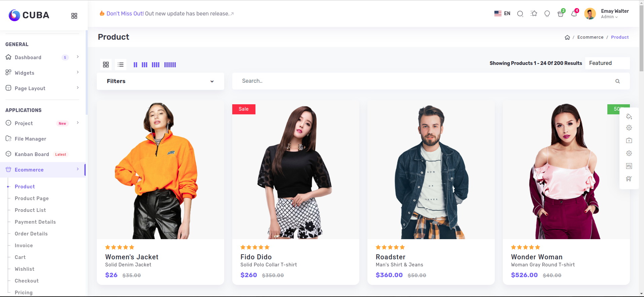This screenshot has width=644, height=297.
Task: Select the six-column product layout
Action: tap(170, 65)
